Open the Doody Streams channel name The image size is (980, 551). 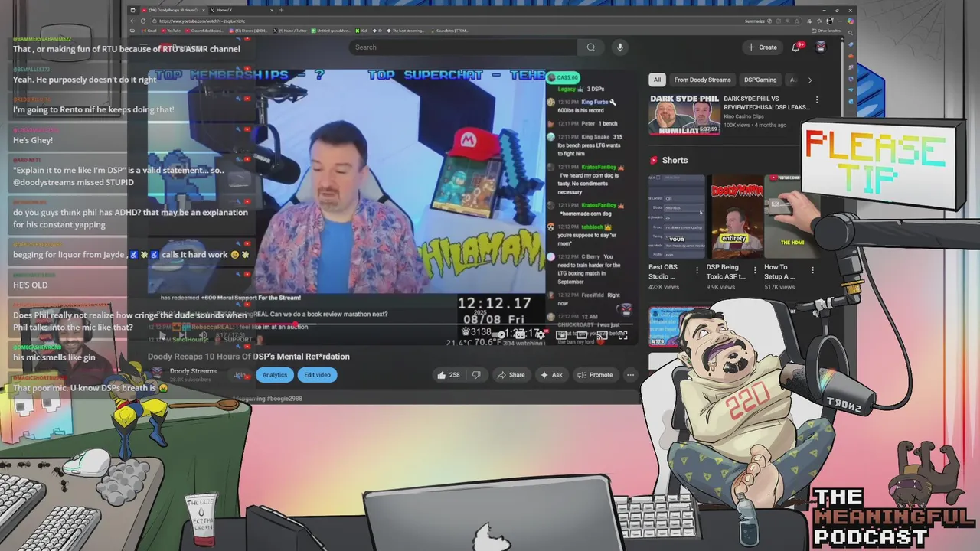[193, 371]
